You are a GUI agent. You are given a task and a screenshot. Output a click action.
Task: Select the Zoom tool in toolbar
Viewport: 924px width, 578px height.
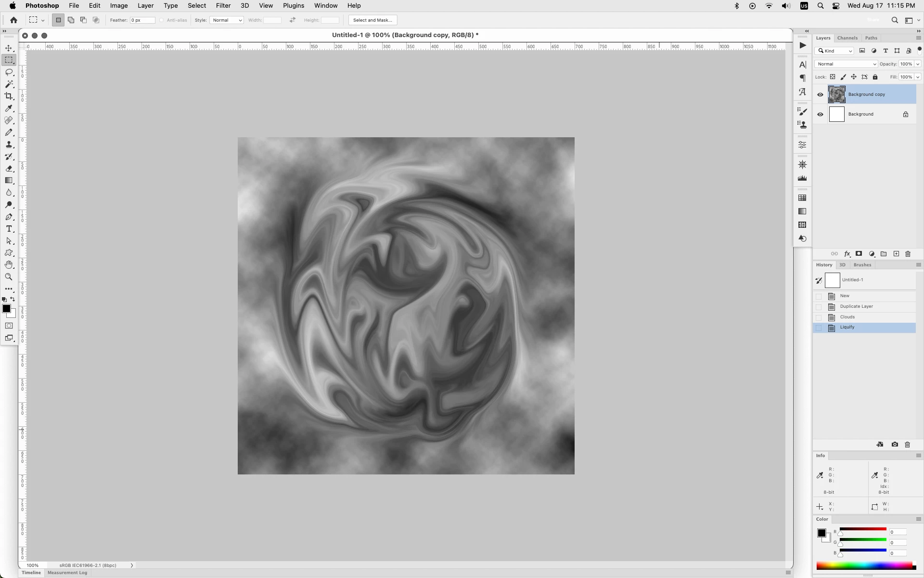point(9,277)
